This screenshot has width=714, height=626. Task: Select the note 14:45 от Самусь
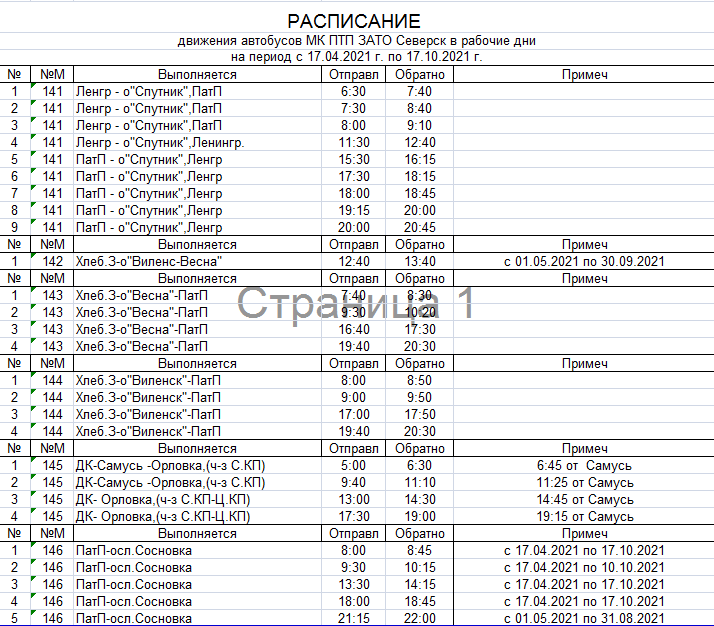coord(585,499)
